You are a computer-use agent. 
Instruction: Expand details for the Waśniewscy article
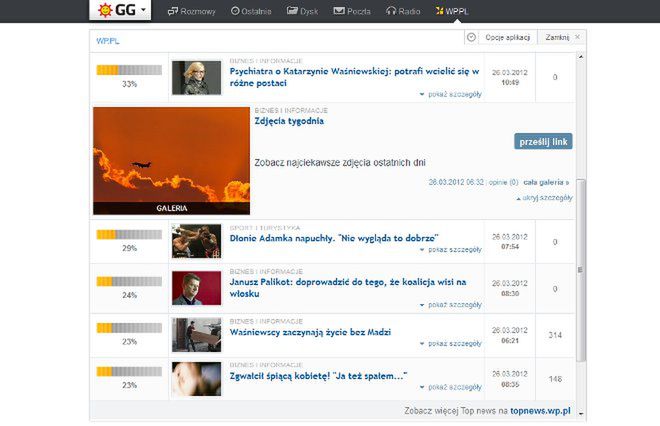451,343
